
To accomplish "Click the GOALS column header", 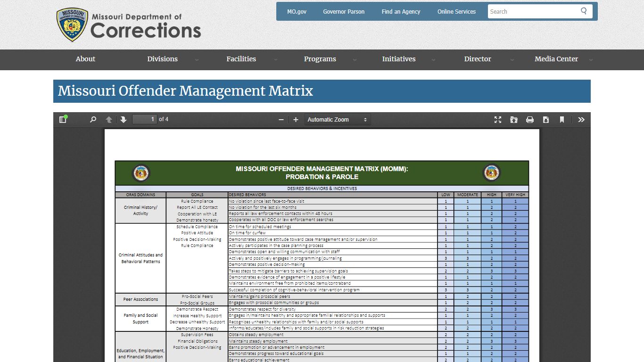I will (197, 195).
